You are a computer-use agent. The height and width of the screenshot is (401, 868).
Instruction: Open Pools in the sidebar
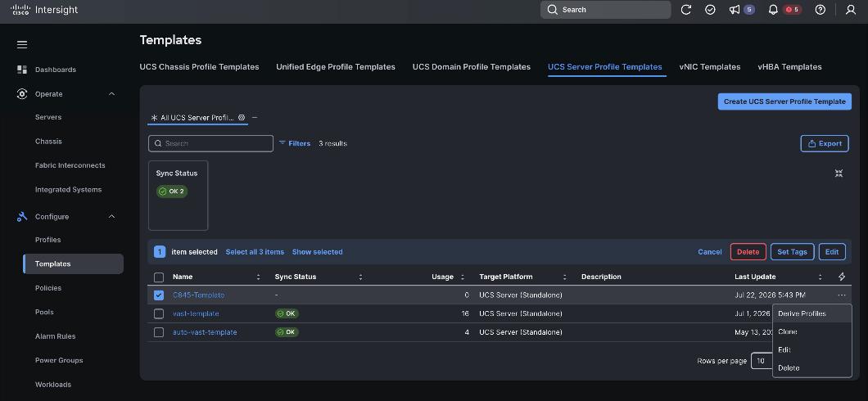tap(44, 312)
